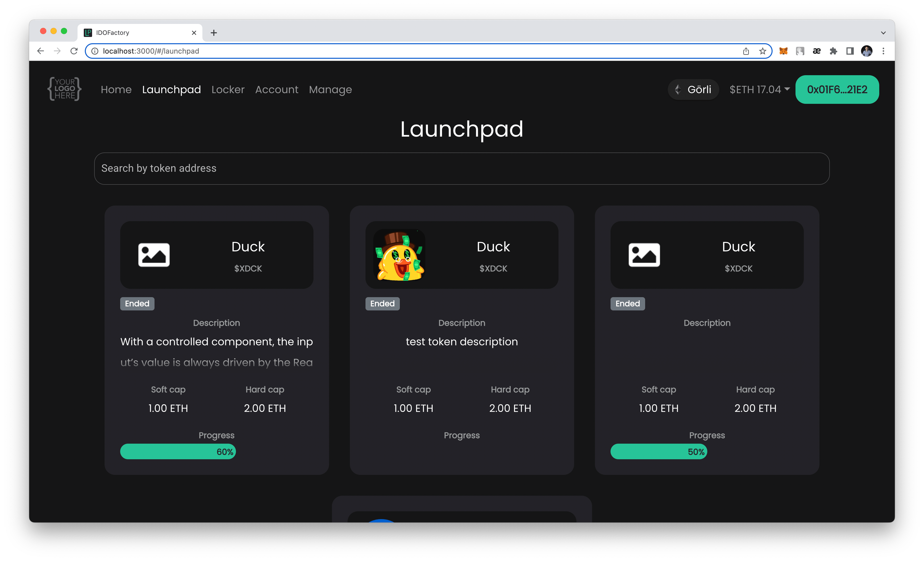
Task: Open a new browser tab
Action: (x=214, y=33)
